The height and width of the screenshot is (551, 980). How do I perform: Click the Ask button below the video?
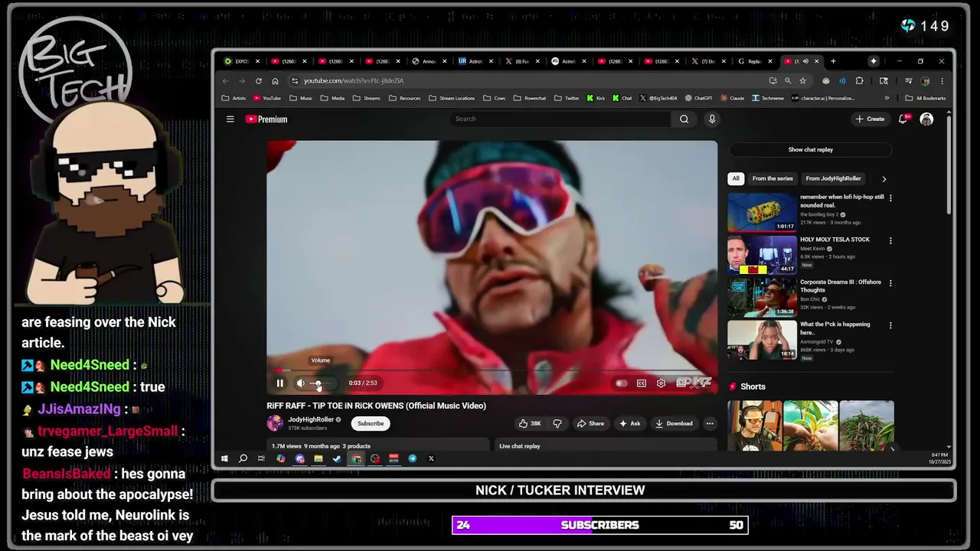(629, 423)
